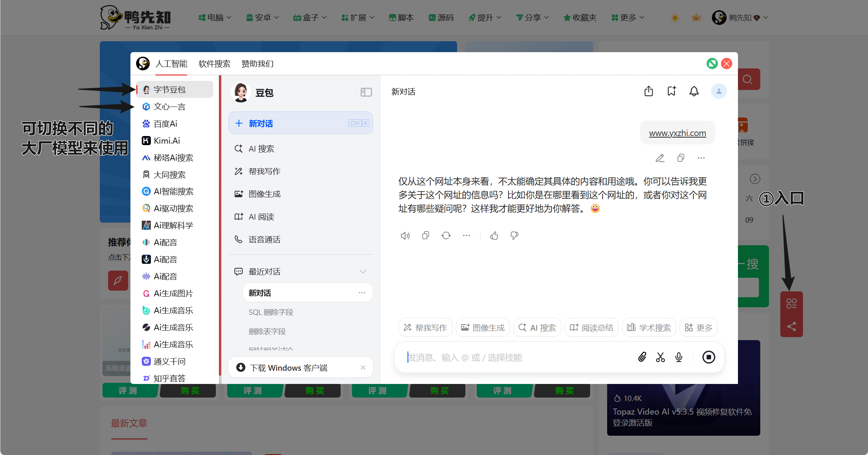
Task: Regenerate the AI reply
Action: (446, 236)
